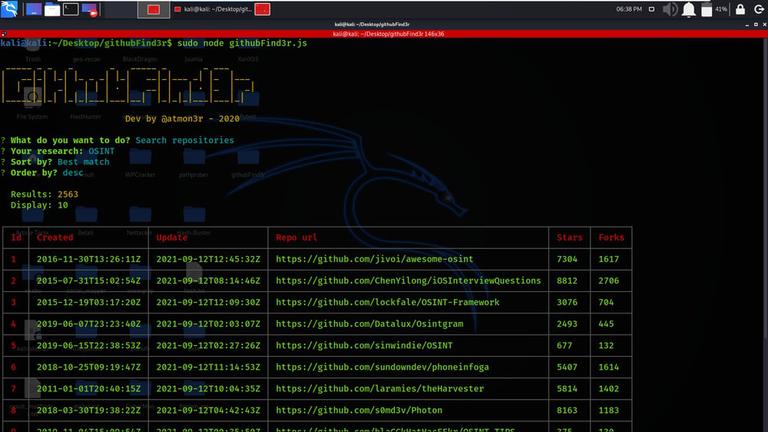The image size is (768, 432).
Task: Click the forks value 445
Action: pyautogui.click(x=606, y=323)
